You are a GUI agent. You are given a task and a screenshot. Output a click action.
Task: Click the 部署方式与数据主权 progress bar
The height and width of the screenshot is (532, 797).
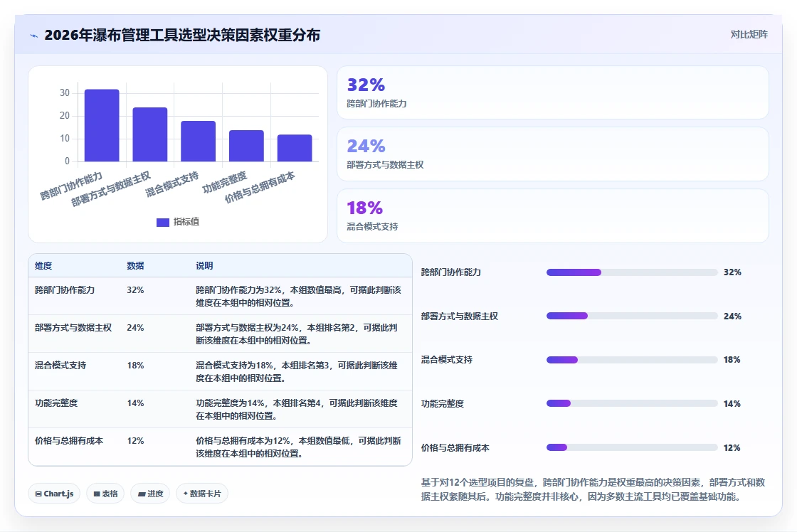point(632,316)
